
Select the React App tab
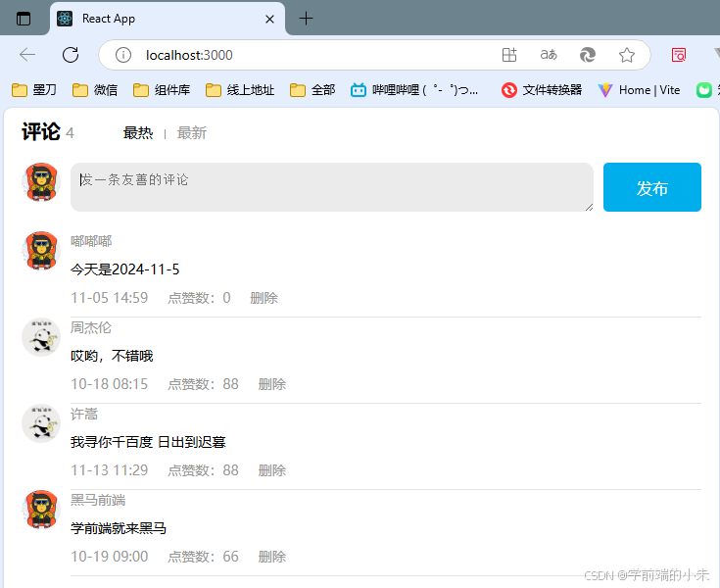coord(168,19)
